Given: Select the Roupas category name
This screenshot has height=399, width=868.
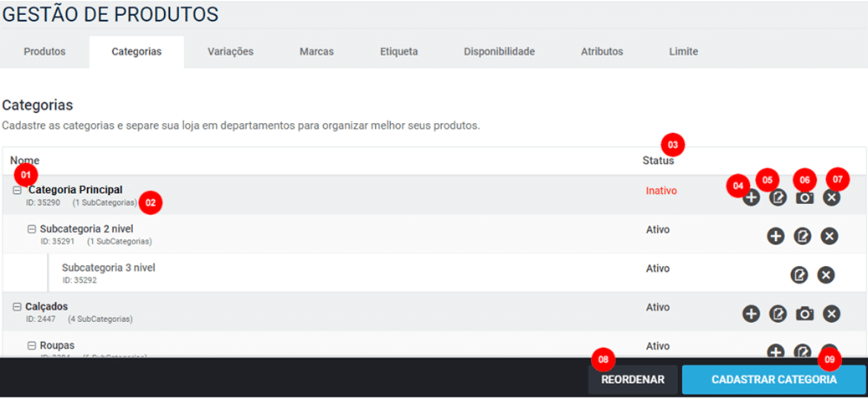Looking at the screenshot, I should pyautogui.click(x=57, y=345).
